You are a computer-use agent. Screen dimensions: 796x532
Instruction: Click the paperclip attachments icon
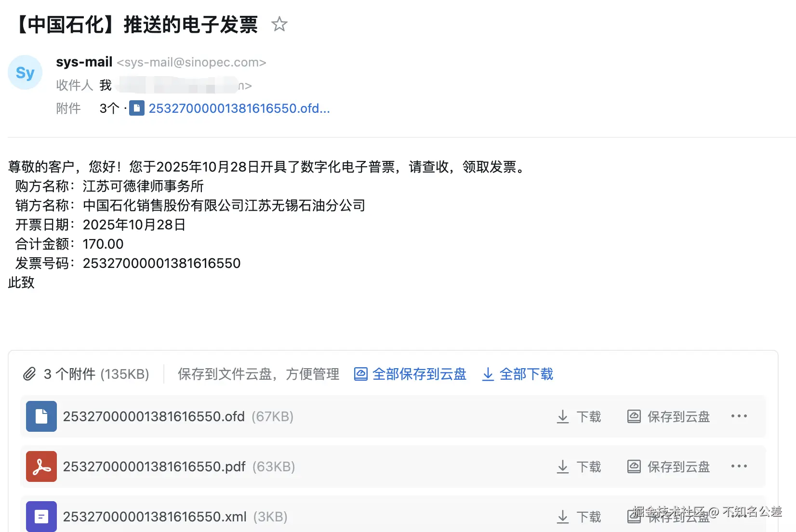click(30, 374)
